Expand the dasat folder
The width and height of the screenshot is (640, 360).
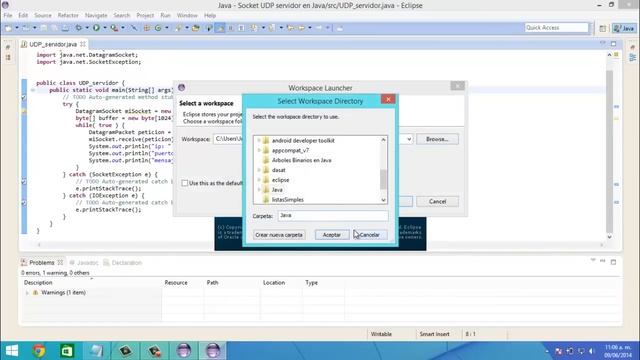click(x=259, y=170)
